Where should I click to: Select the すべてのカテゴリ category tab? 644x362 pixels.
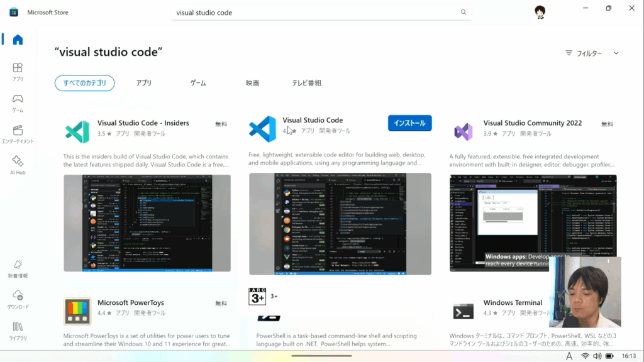tap(84, 83)
